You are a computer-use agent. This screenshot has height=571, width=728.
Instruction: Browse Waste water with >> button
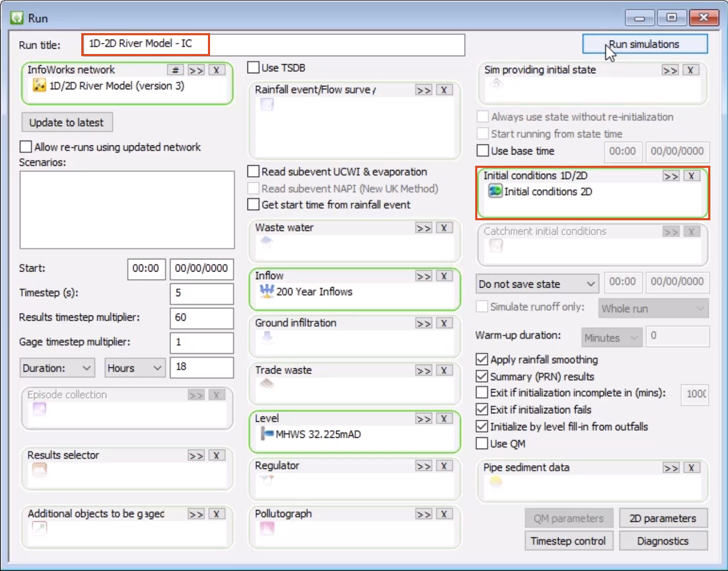(424, 228)
